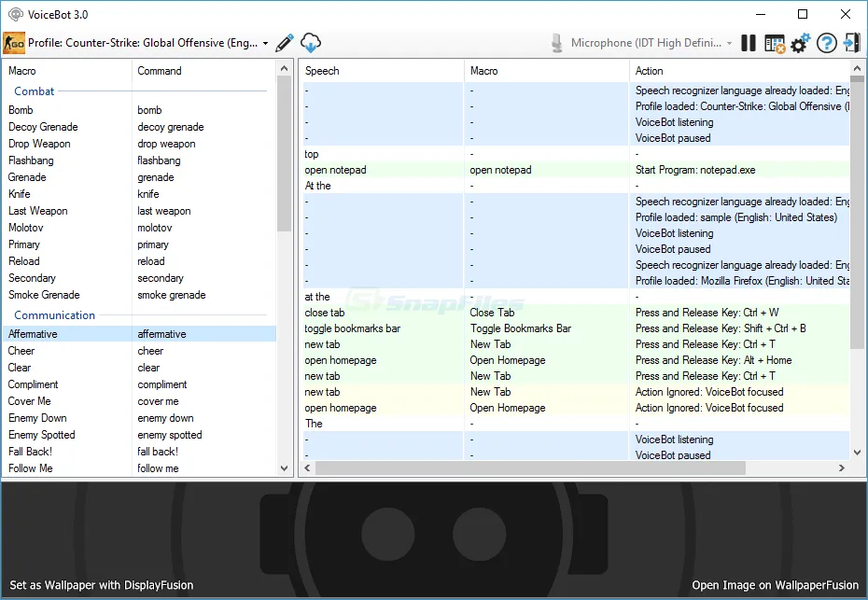The width and height of the screenshot is (868, 600).
Task: Click log horizontal scroll left arrow
Action: coord(307,468)
